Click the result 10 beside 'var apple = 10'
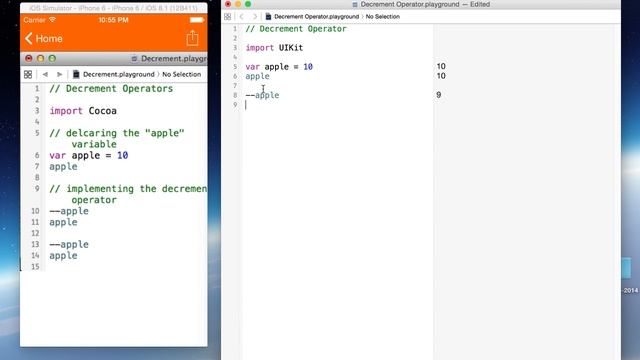 tap(441, 66)
